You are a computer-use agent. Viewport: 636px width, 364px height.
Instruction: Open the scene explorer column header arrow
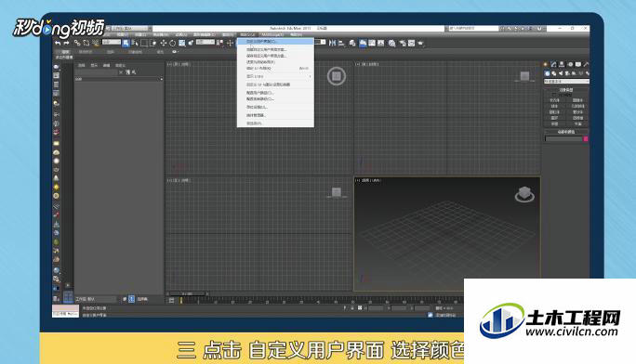162,79
